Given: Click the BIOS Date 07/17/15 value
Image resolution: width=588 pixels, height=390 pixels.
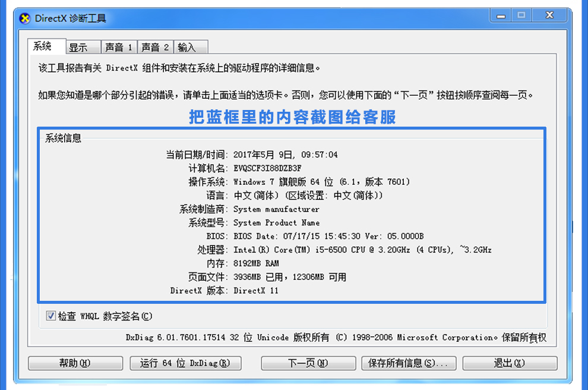Looking at the screenshot, I should (x=328, y=236).
